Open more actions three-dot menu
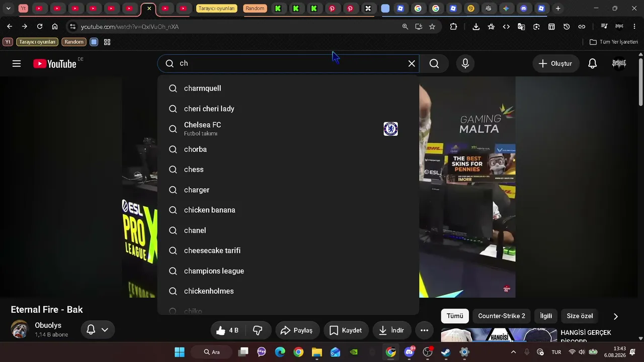 [424, 330]
